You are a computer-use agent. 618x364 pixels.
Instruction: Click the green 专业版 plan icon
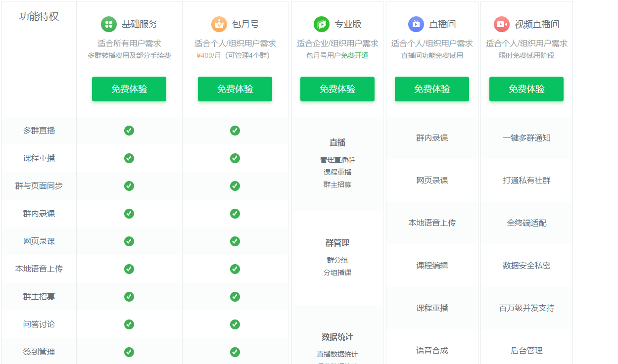click(x=322, y=24)
